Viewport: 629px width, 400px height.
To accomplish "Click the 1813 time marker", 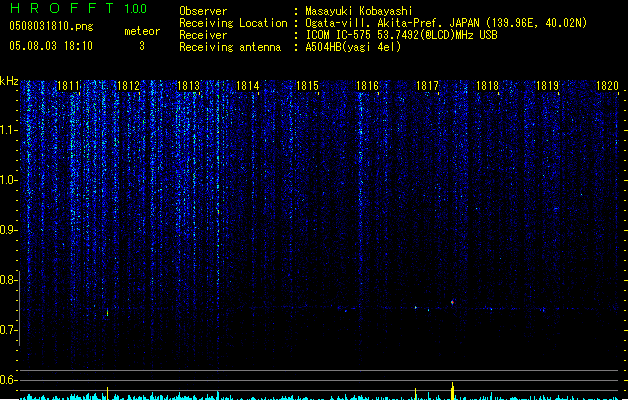I will pos(188,86).
